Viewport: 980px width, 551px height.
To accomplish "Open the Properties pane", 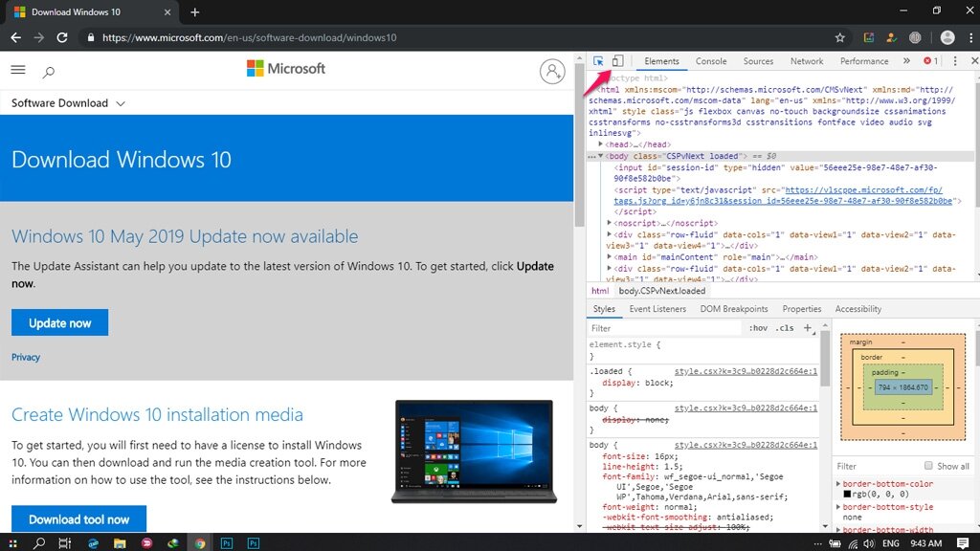I will point(802,309).
